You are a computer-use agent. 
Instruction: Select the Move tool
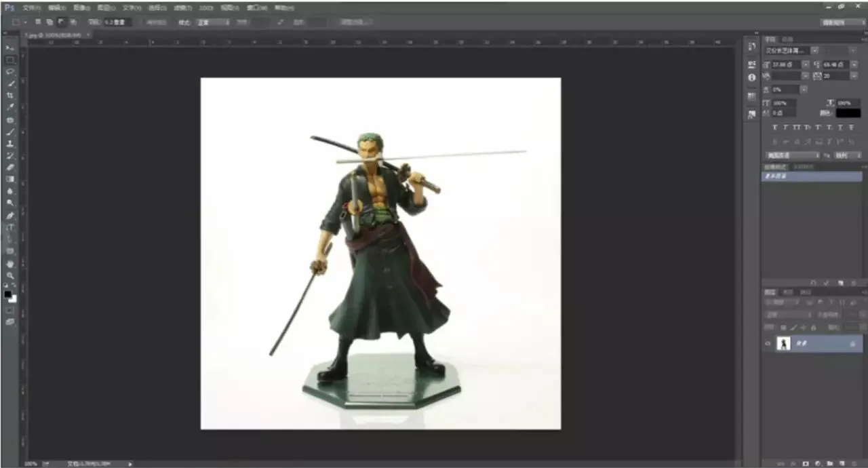coord(10,47)
